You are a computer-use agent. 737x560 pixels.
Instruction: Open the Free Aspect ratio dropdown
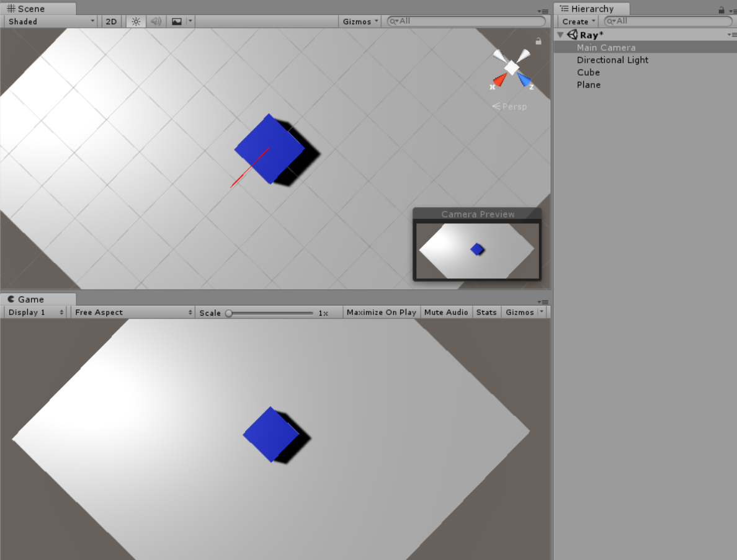tap(132, 312)
